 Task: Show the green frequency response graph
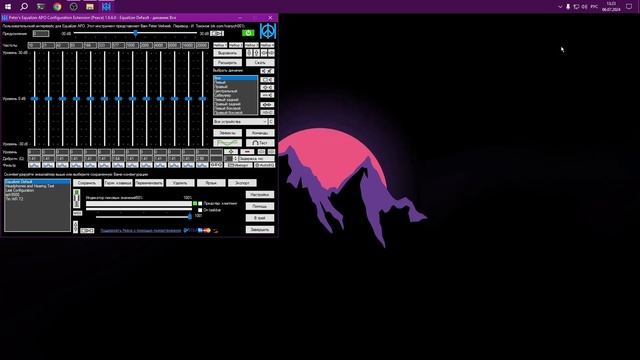[227, 143]
